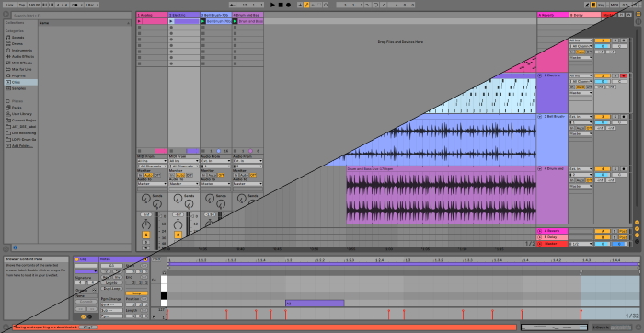
Task: Open User Library place
Action: tap(21, 114)
